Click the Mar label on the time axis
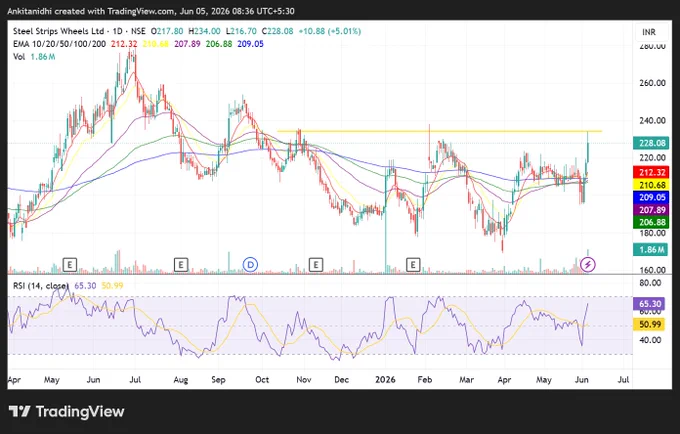 pos(466,380)
